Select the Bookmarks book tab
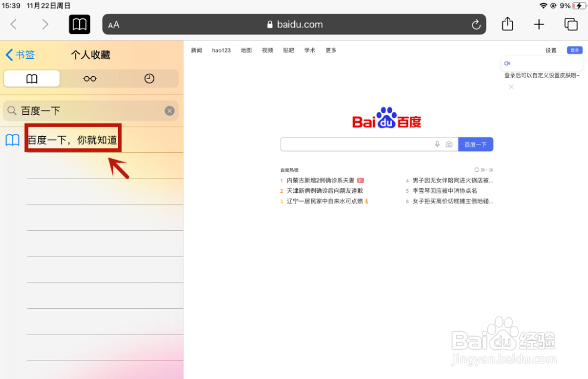 32,79
